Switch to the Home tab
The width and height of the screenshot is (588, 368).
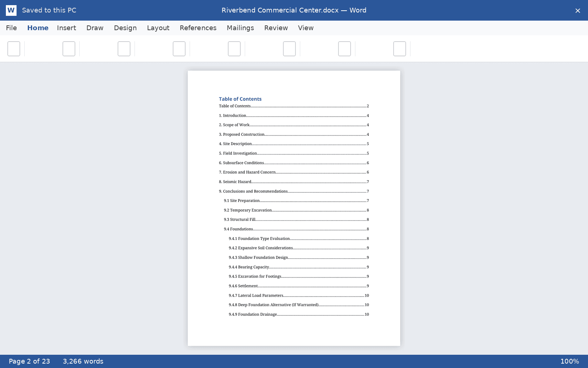38,28
